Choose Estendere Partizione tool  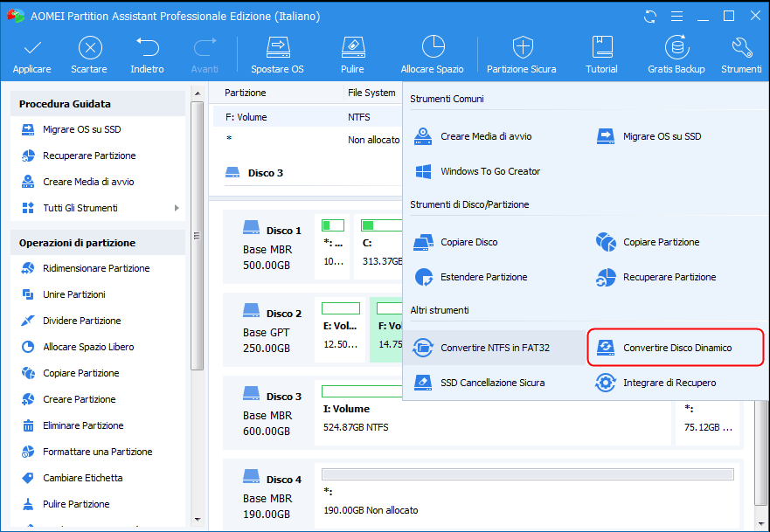point(470,277)
